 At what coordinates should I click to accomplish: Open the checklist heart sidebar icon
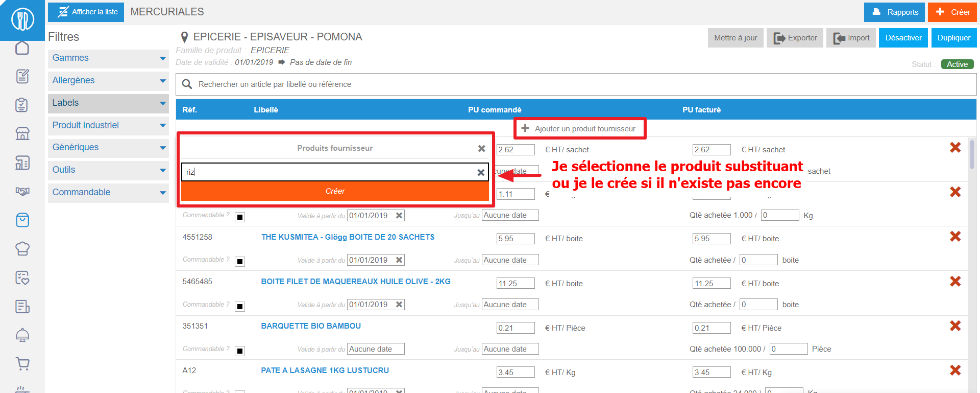click(x=22, y=278)
